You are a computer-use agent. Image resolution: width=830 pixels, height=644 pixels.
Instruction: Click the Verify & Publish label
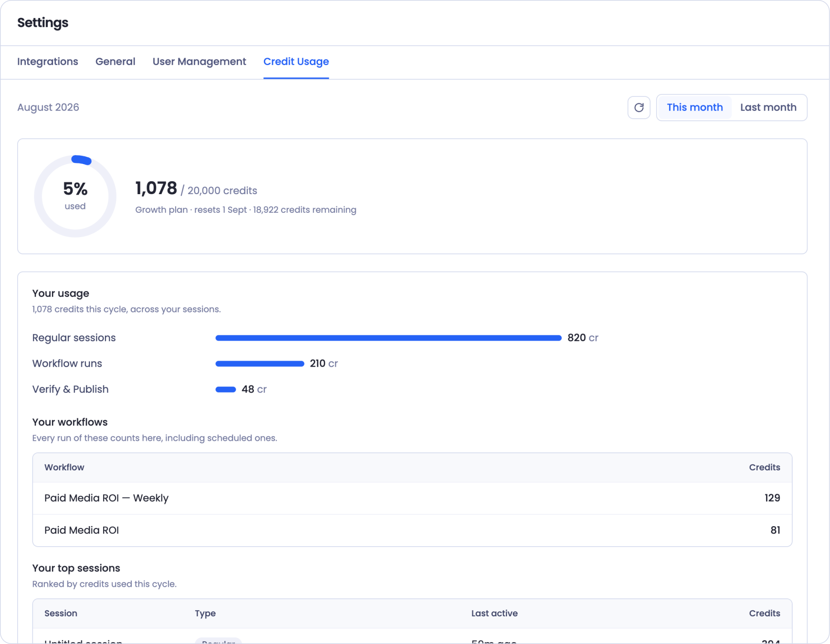[70, 389]
